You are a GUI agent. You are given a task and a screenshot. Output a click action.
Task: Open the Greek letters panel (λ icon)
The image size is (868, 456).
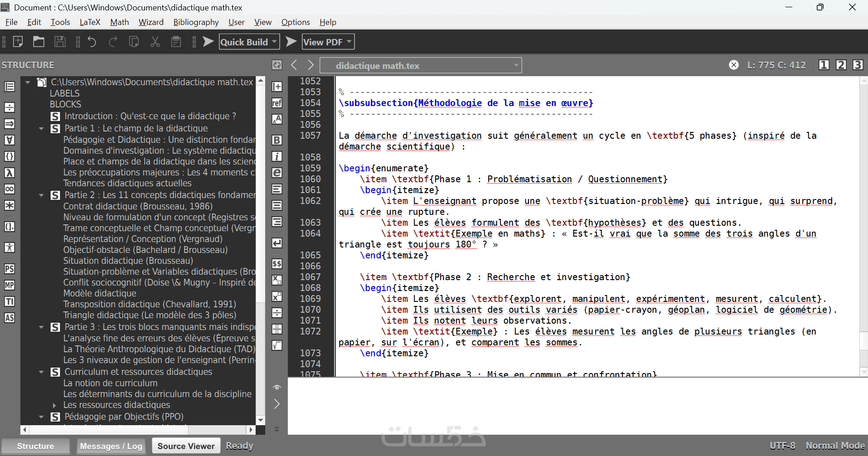(x=10, y=173)
